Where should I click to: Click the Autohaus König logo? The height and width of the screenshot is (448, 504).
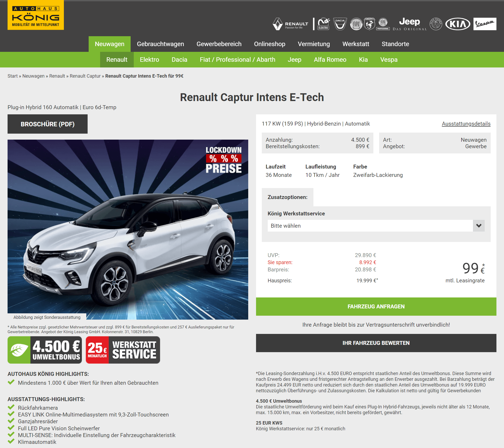[x=36, y=15]
